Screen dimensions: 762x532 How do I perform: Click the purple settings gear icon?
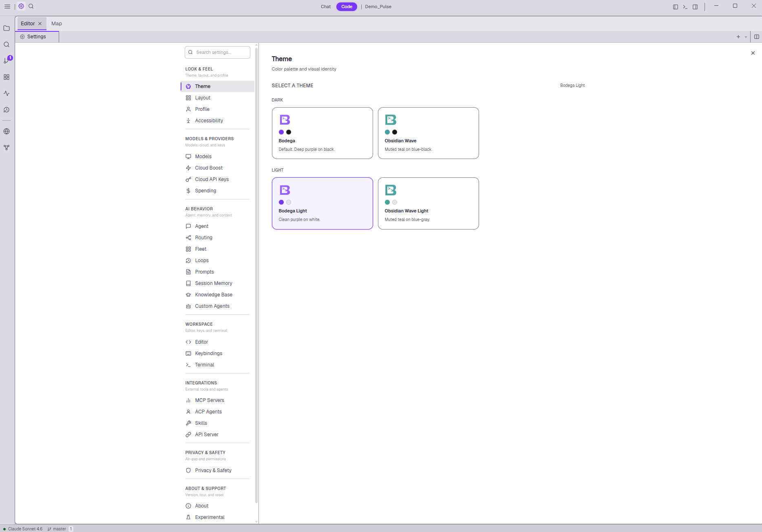21,6
